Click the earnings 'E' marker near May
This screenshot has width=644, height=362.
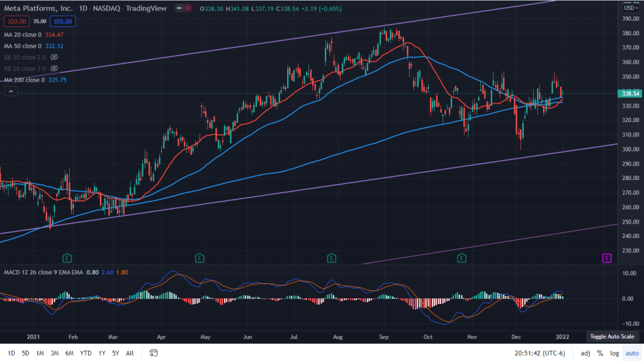click(200, 257)
